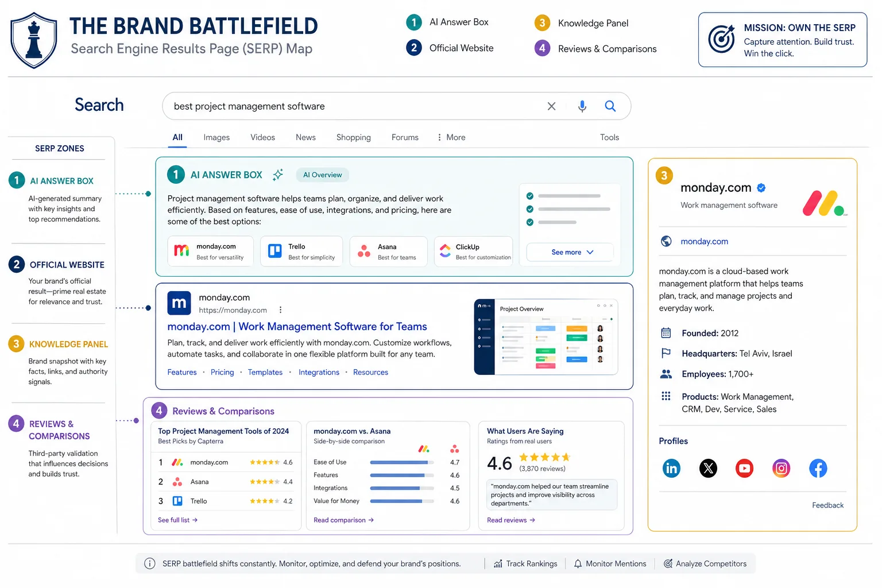882x588 pixels.
Task: Click the verified badge next to monday.com
Action: pyautogui.click(x=761, y=188)
